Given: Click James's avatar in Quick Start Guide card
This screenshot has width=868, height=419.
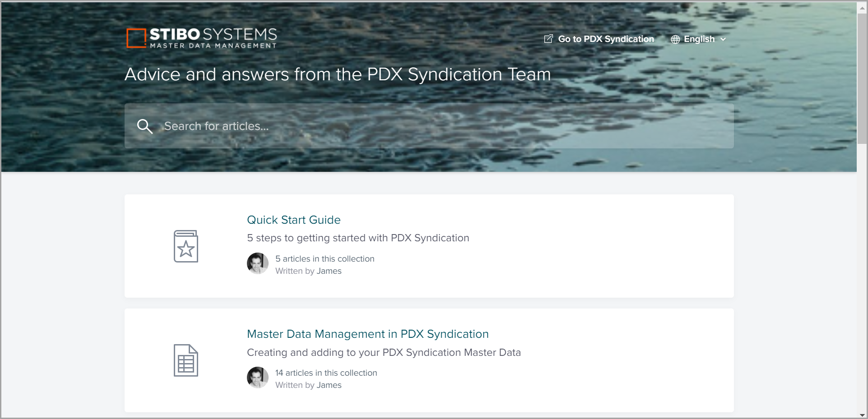Looking at the screenshot, I should click(x=258, y=263).
